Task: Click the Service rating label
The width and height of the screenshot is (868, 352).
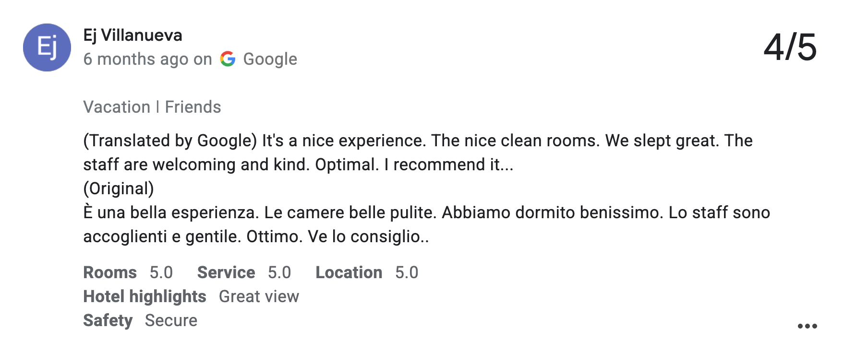Action: (226, 272)
